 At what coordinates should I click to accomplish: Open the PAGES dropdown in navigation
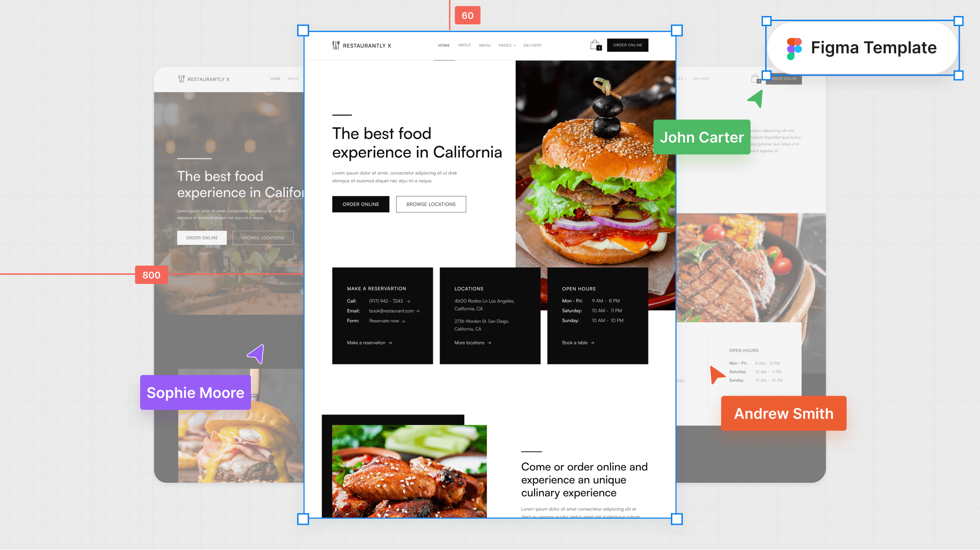pos(506,45)
